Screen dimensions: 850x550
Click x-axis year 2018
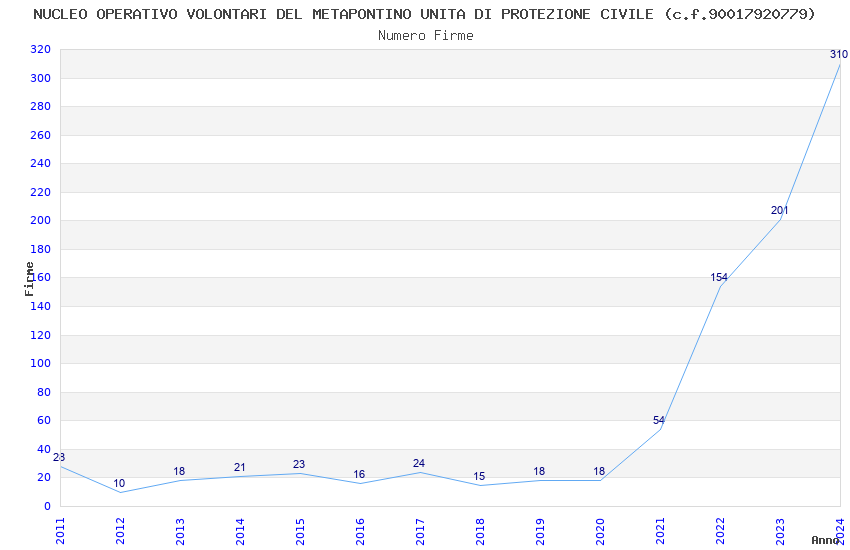coord(480,531)
